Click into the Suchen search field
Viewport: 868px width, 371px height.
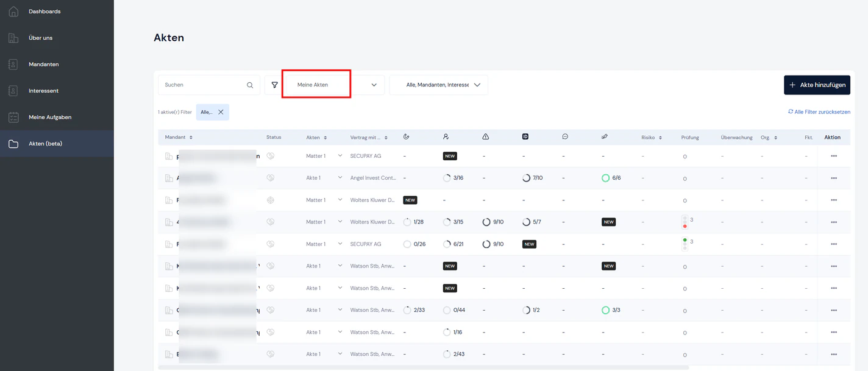209,85
